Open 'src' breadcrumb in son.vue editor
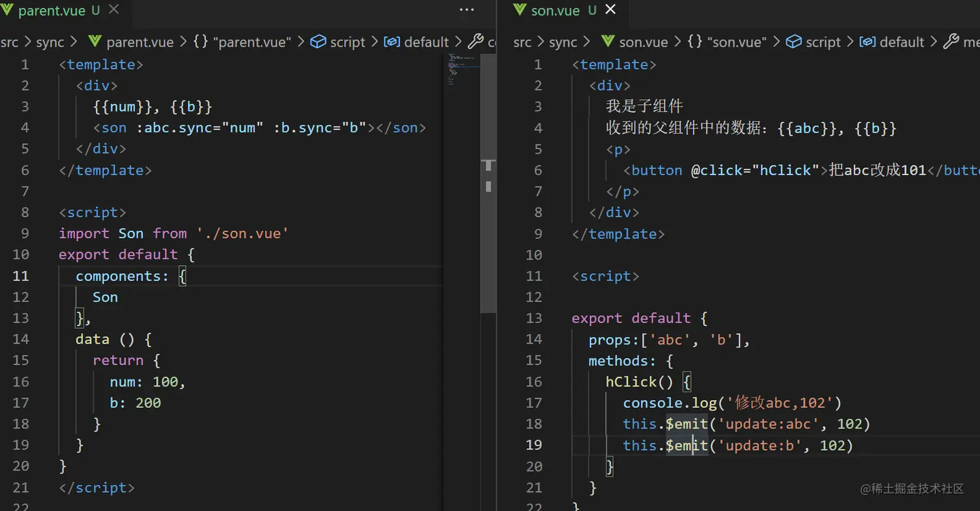Screen dimensions: 980x511 (x=522, y=42)
